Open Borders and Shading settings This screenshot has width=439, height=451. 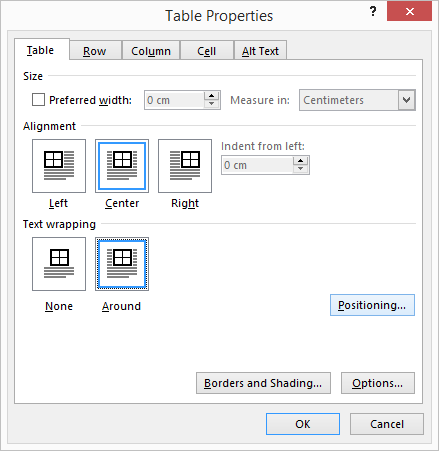coord(263,383)
